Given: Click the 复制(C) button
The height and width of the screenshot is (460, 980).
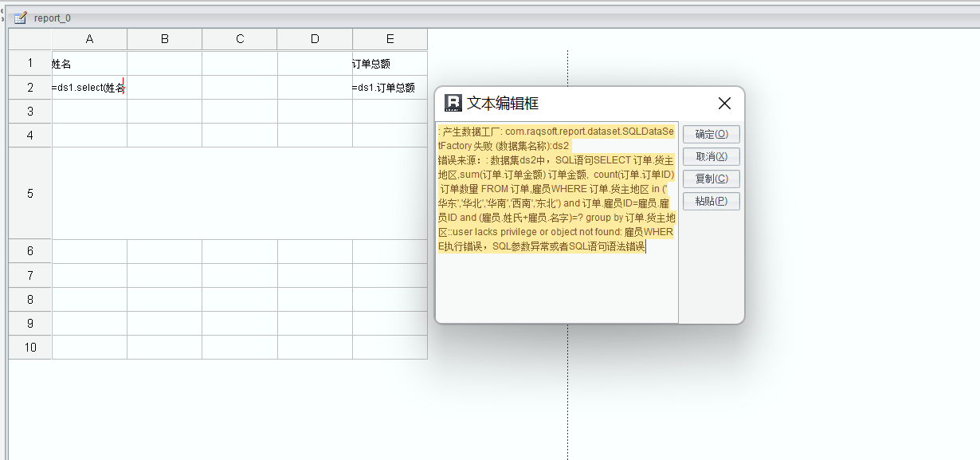Looking at the screenshot, I should pyautogui.click(x=711, y=179).
